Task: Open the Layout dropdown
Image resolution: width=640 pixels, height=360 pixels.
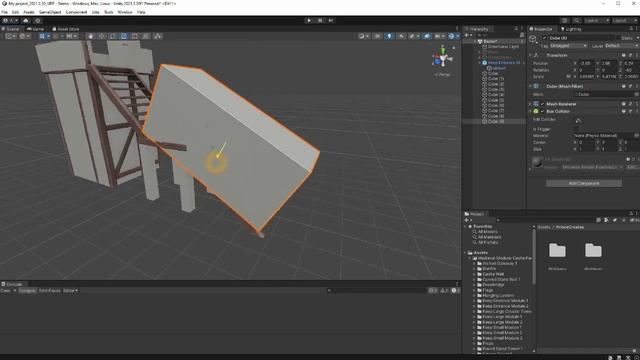Action: pos(624,20)
